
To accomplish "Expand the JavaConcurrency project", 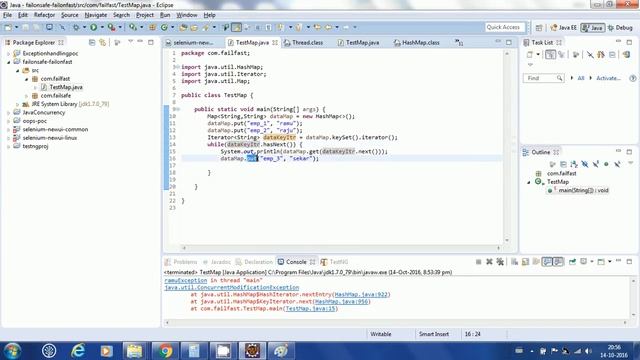I will (9, 113).
